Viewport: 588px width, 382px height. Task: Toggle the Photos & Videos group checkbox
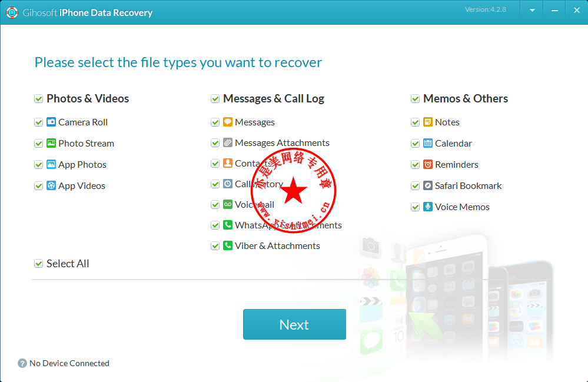point(39,99)
